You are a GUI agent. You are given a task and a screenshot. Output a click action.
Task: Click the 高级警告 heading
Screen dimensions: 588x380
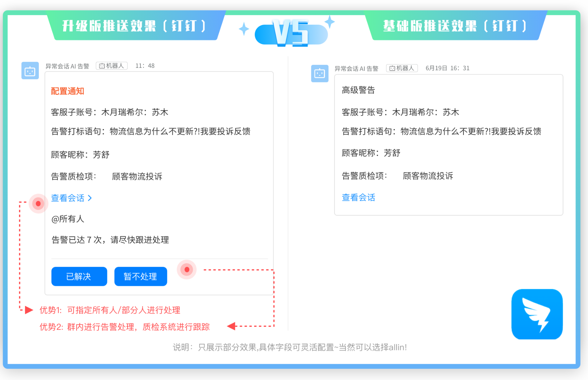(358, 90)
